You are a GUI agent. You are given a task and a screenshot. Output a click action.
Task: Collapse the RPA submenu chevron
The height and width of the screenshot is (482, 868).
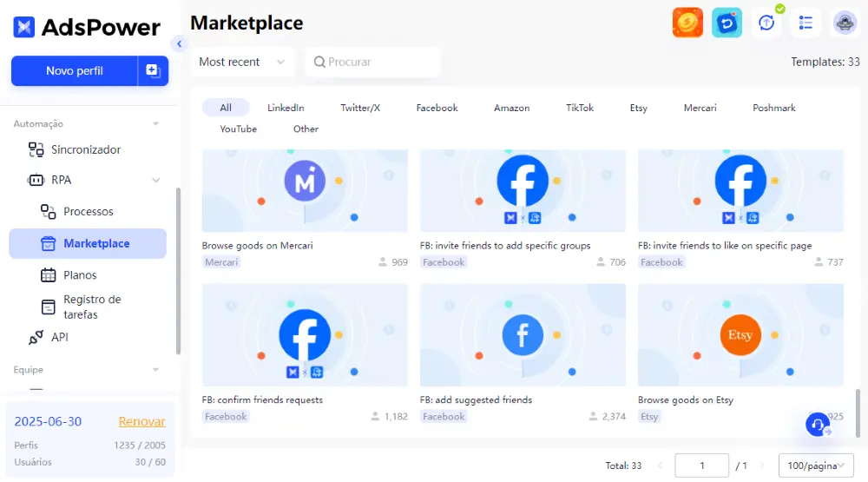pos(156,180)
